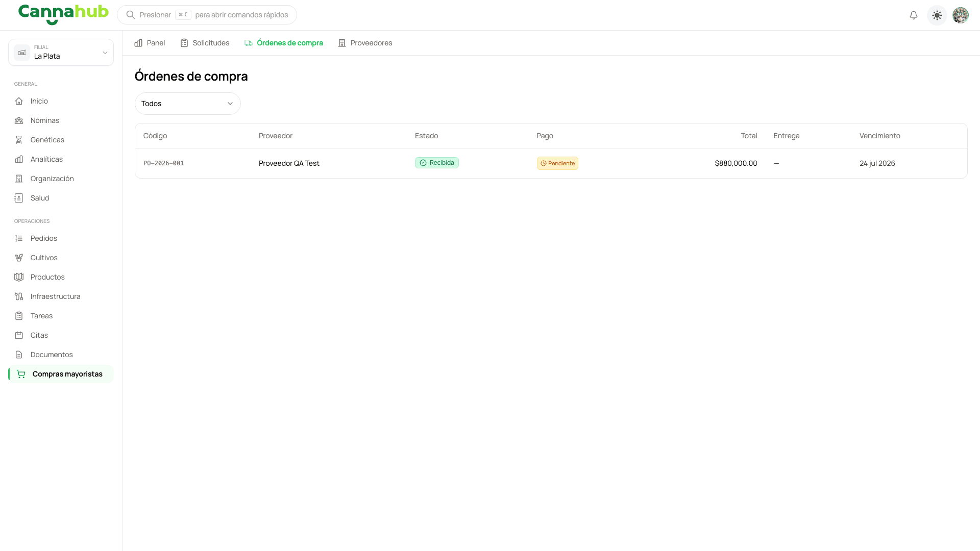Screen dimensions: 980x551
Task: Click the Cultivos plant icon
Action: point(19,258)
